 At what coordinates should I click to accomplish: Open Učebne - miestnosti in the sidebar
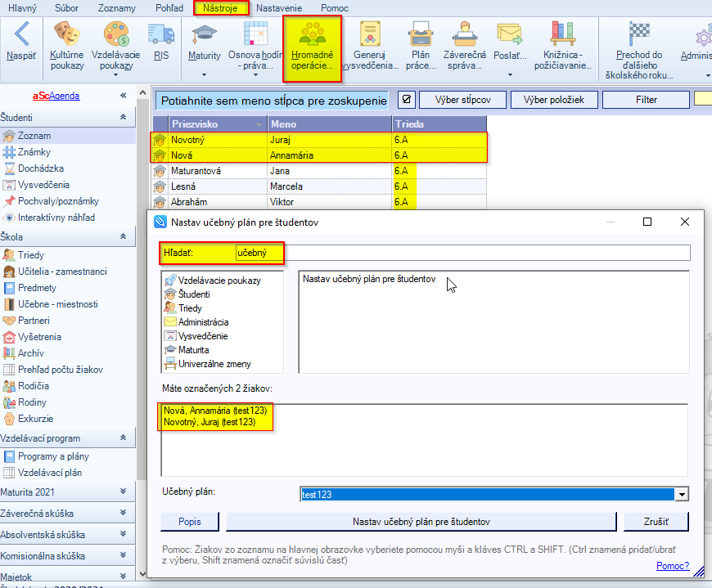[x=57, y=304]
